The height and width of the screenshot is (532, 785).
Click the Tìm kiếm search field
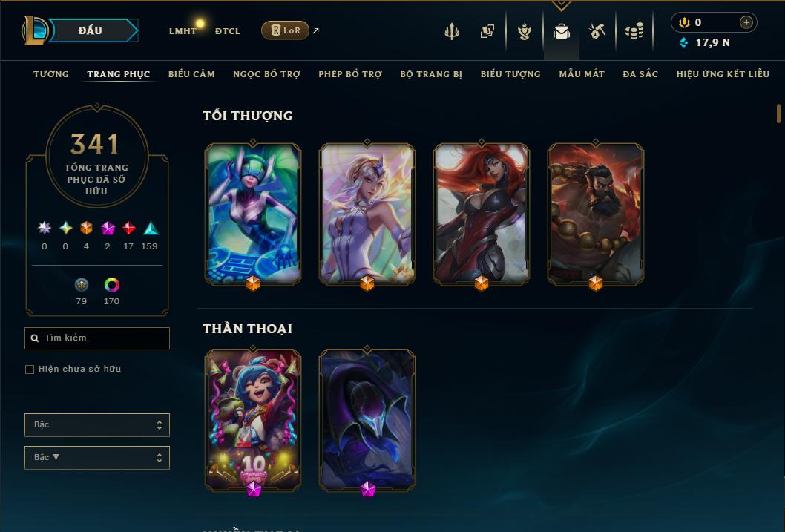pyautogui.click(x=97, y=338)
